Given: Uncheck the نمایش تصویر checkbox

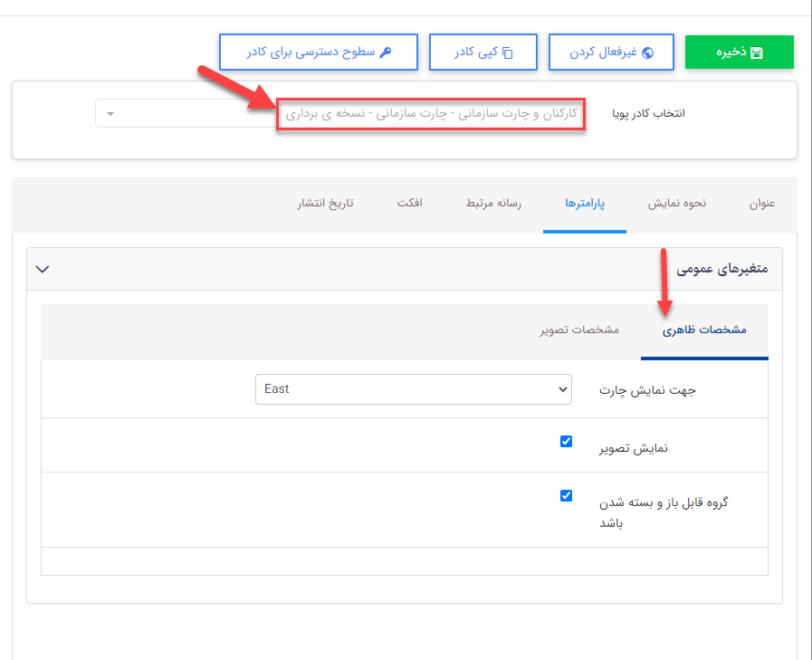Looking at the screenshot, I should click(566, 441).
